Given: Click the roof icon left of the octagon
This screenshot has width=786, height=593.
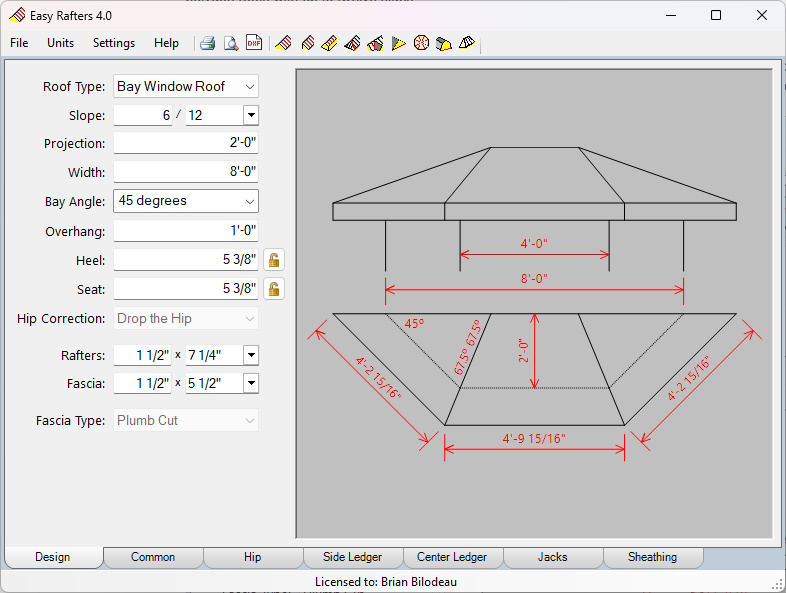Looking at the screenshot, I should 398,43.
